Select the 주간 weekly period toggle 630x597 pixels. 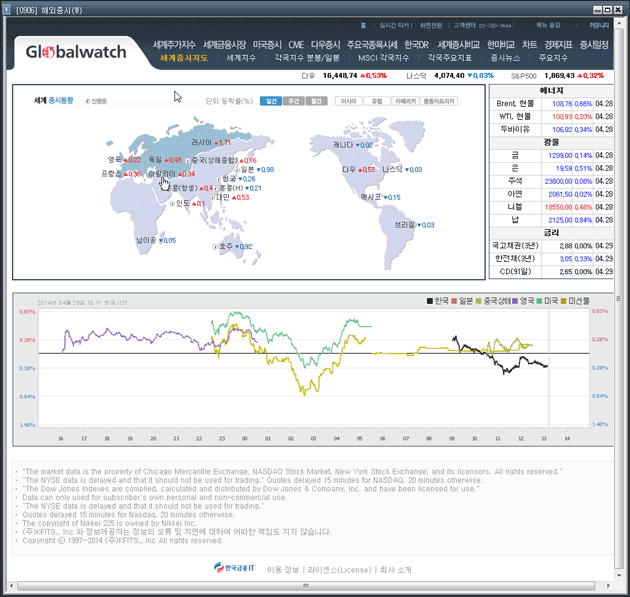coord(294,101)
